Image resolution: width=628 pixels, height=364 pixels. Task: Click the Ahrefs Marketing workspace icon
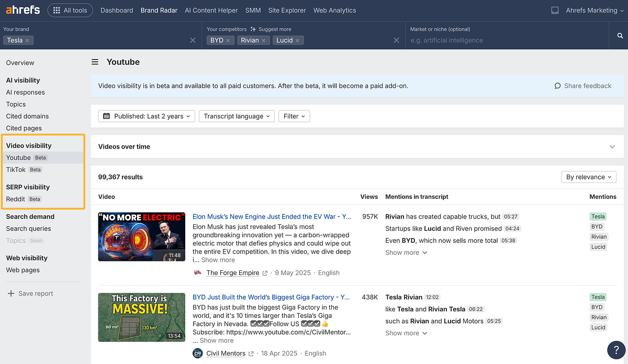tap(555, 9)
